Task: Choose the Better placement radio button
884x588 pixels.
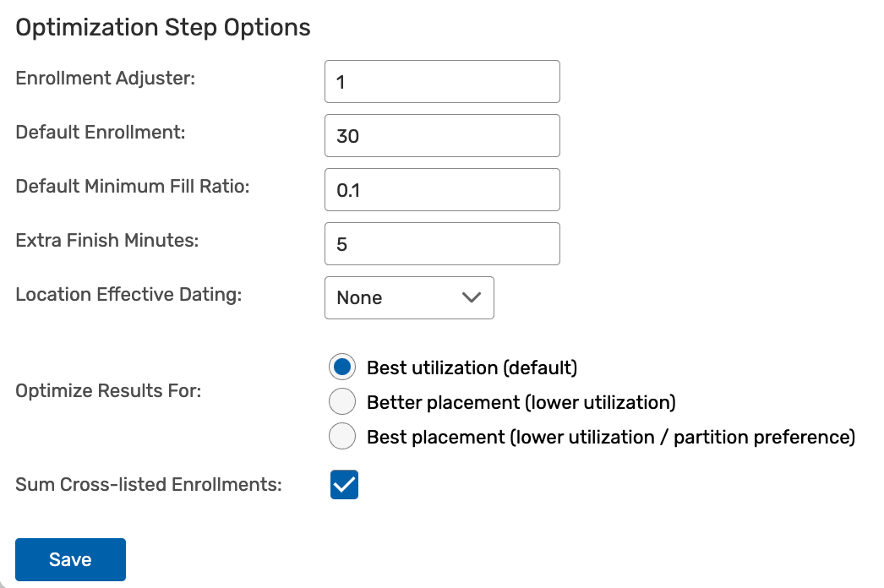Action: 342,402
